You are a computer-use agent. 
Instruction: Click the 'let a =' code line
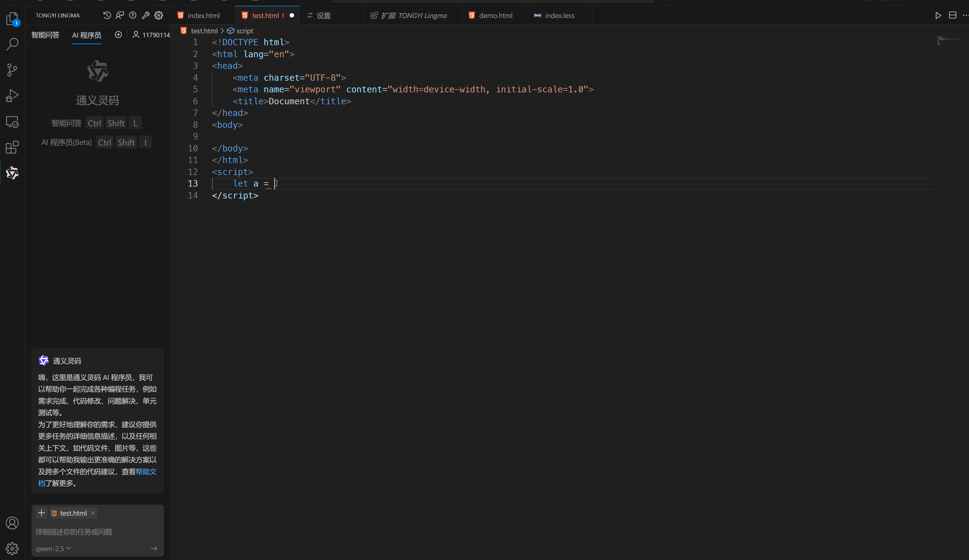251,184
